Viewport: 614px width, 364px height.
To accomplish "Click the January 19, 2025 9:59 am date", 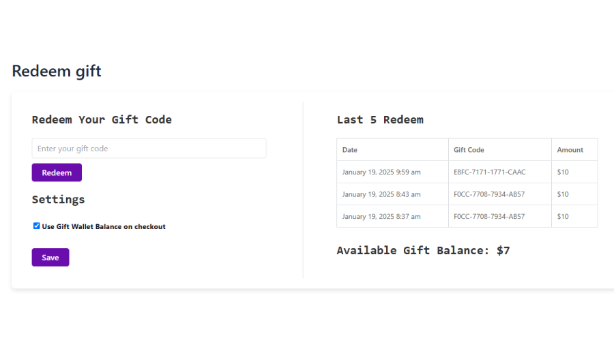I will [381, 172].
